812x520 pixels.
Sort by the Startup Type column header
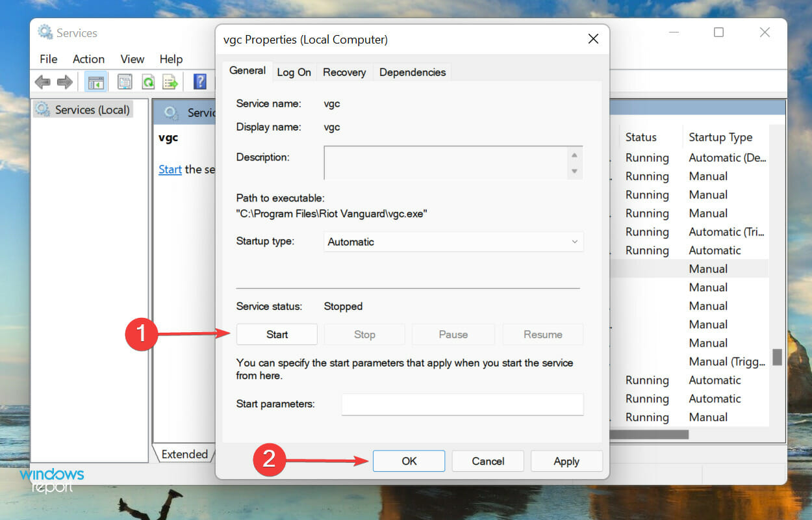click(x=720, y=137)
